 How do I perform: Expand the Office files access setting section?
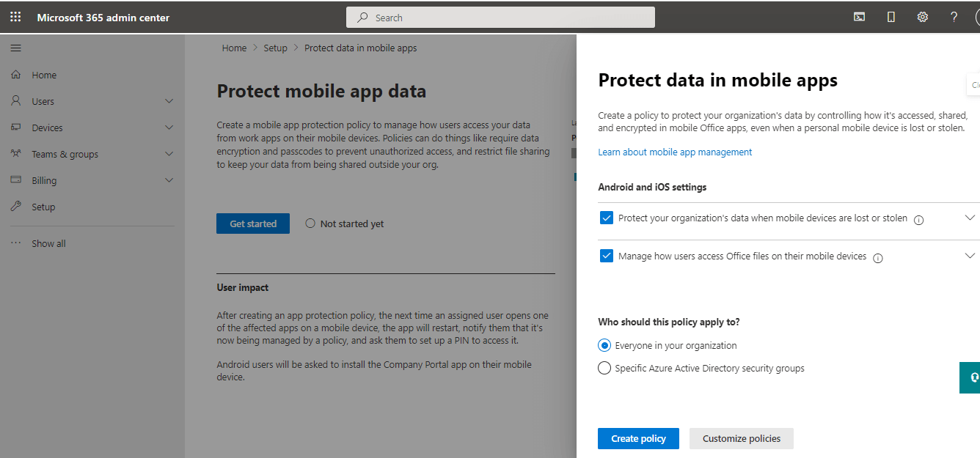[970, 256]
